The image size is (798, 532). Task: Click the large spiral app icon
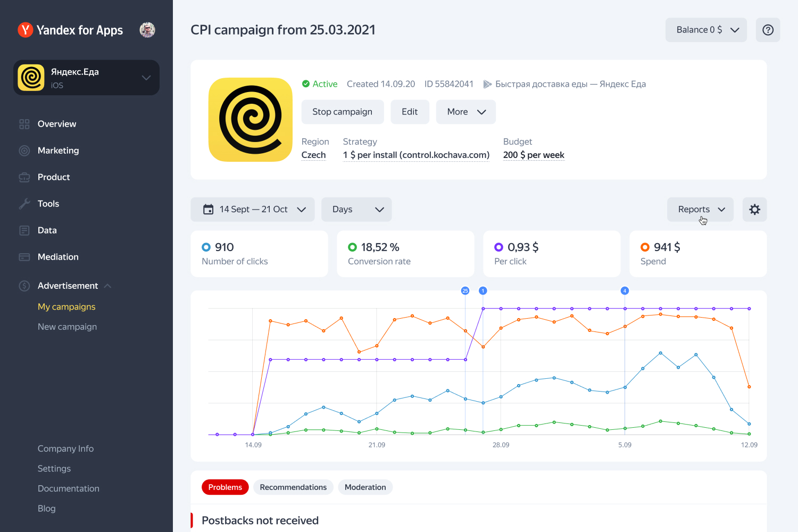click(251, 120)
